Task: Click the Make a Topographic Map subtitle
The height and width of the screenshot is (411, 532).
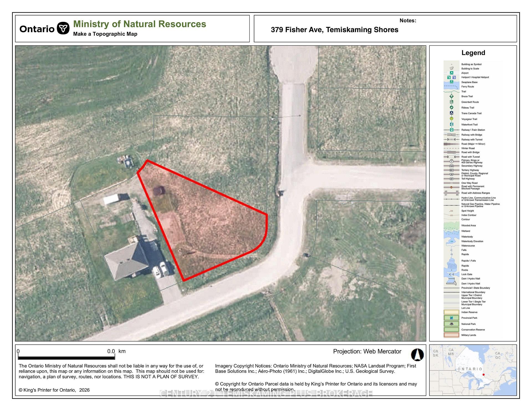Action: coord(105,34)
